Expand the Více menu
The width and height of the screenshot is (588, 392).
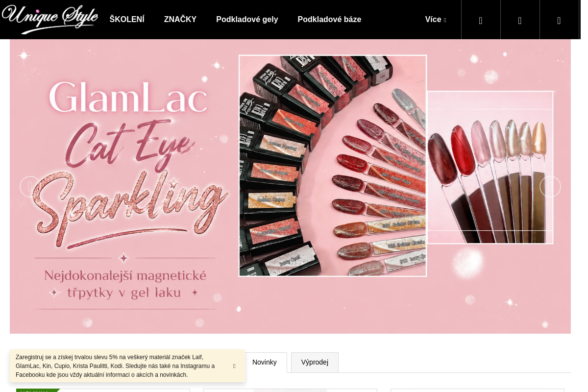click(436, 20)
